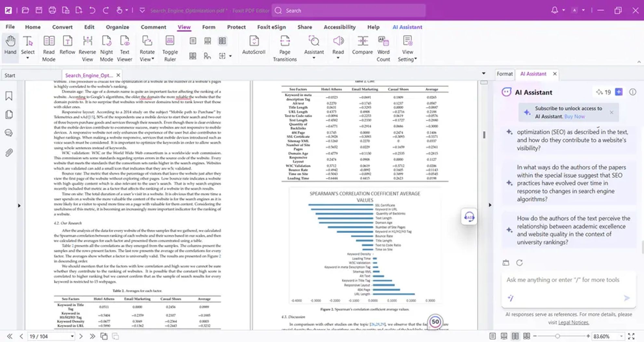
Task: Close the Search_Engine_Opt document tab
Action: pos(118,75)
